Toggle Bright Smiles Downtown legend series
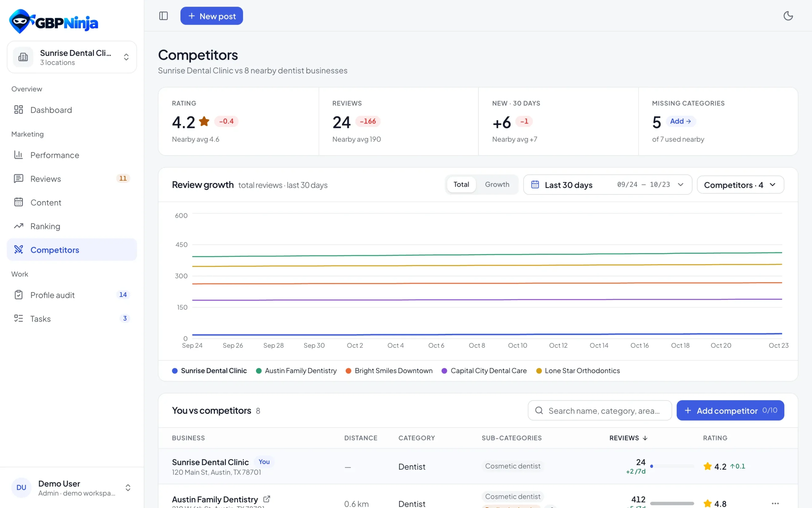812x508 pixels. tap(389, 371)
